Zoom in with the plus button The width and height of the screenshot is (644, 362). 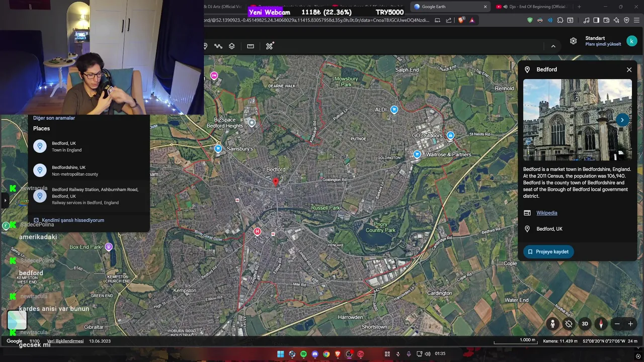coord(630,324)
